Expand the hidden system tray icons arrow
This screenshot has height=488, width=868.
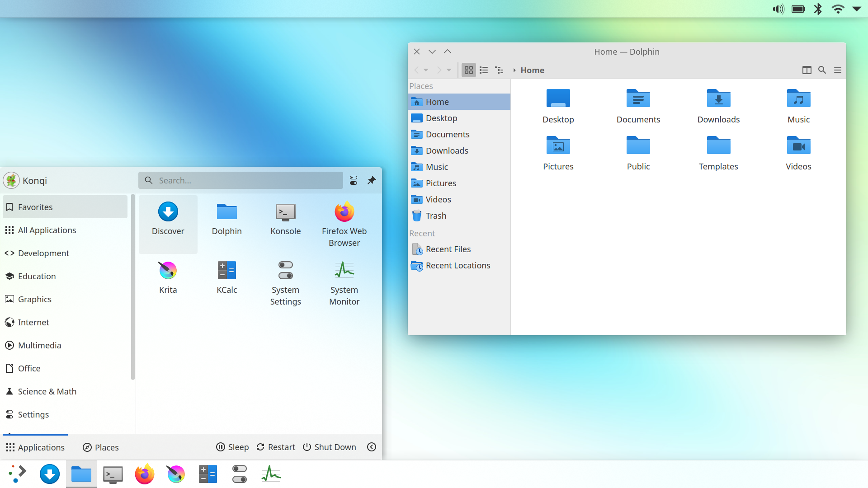coord(857,9)
